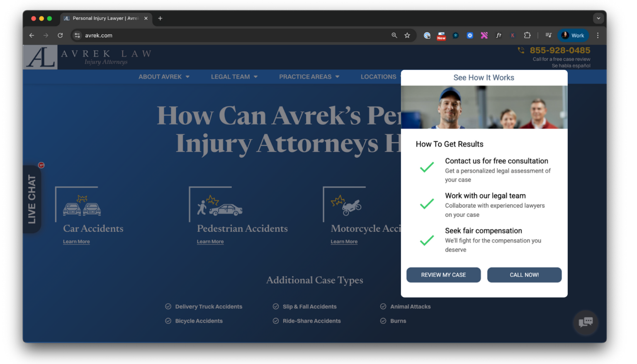Open the LIVE CHAT side tab
This screenshot has height=364, width=637.
pyautogui.click(x=32, y=199)
